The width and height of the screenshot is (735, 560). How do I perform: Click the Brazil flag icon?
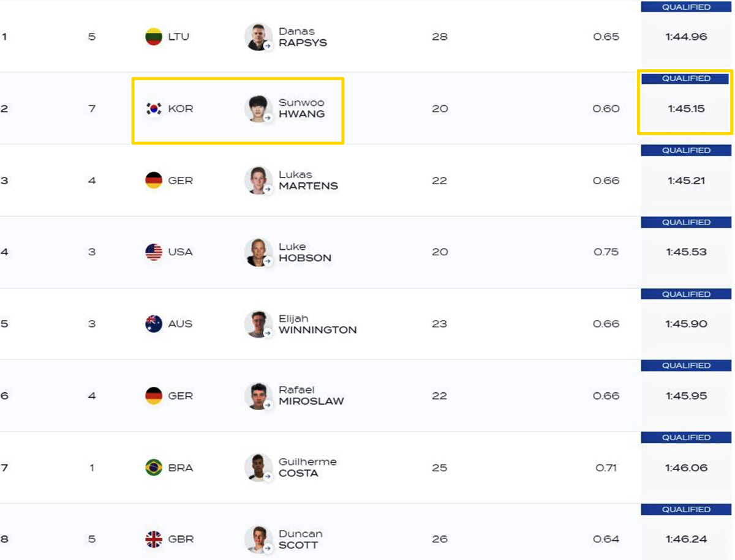click(x=154, y=468)
